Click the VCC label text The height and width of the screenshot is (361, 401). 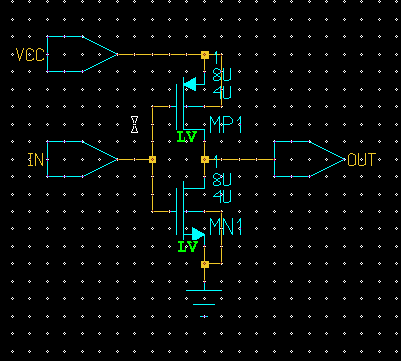click(30, 55)
